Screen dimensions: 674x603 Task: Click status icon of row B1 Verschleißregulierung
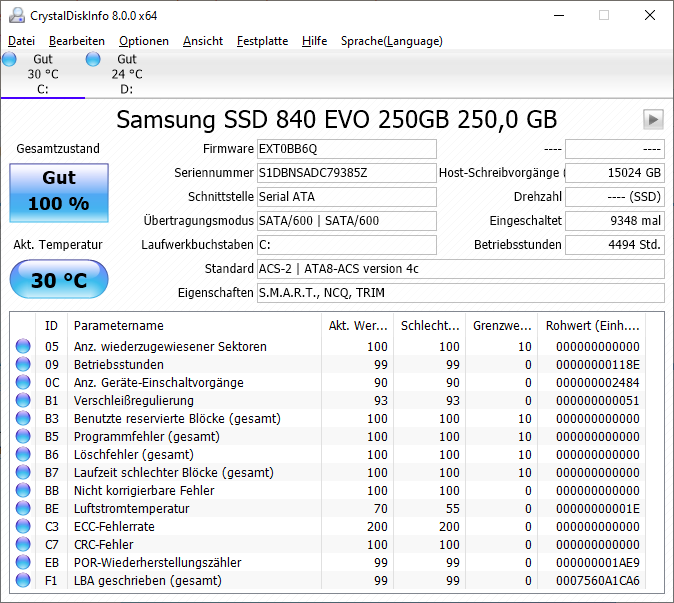tap(23, 400)
